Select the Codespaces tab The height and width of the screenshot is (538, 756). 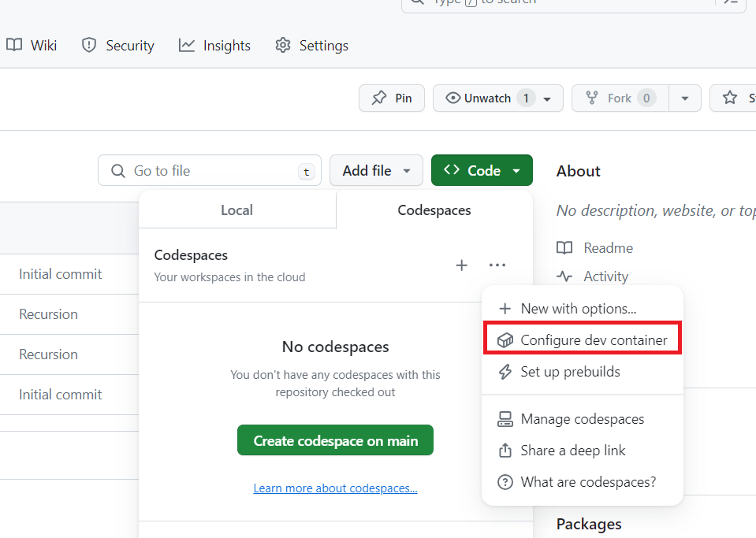[x=434, y=210]
